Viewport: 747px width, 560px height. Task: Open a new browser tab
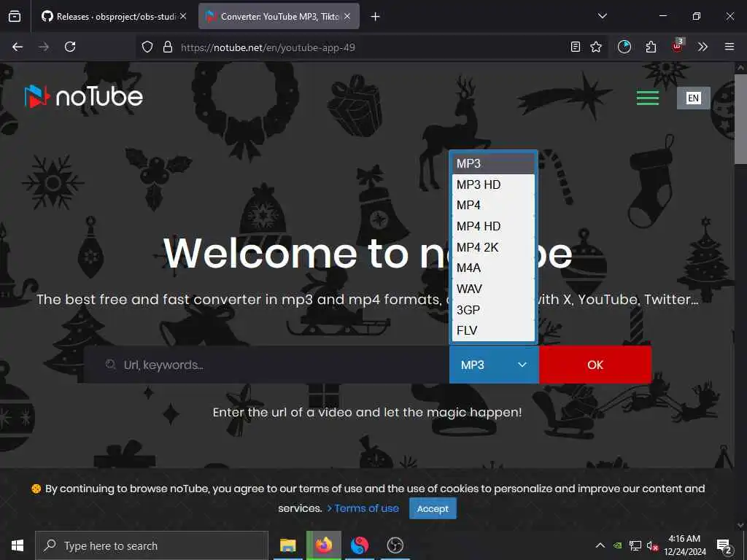click(x=376, y=17)
